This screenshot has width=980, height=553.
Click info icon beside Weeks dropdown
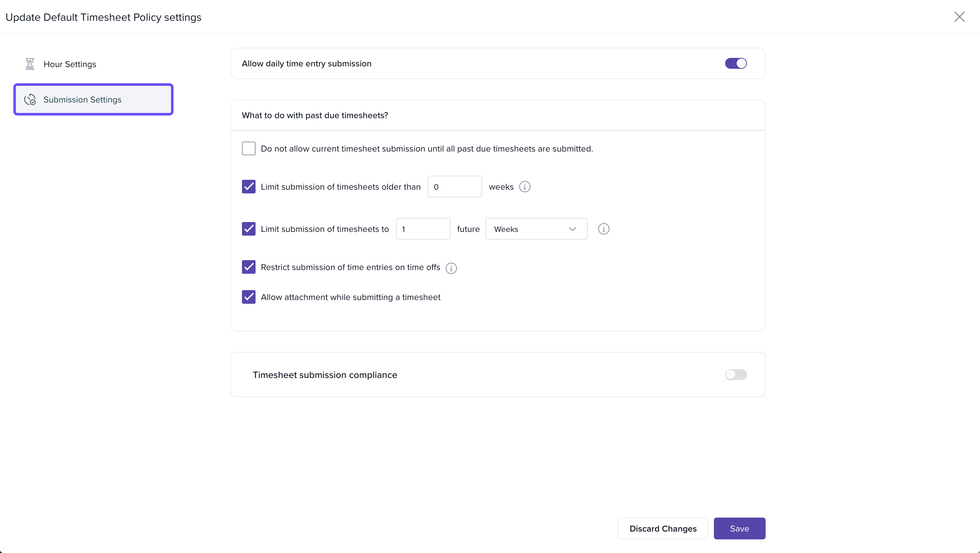603,229
